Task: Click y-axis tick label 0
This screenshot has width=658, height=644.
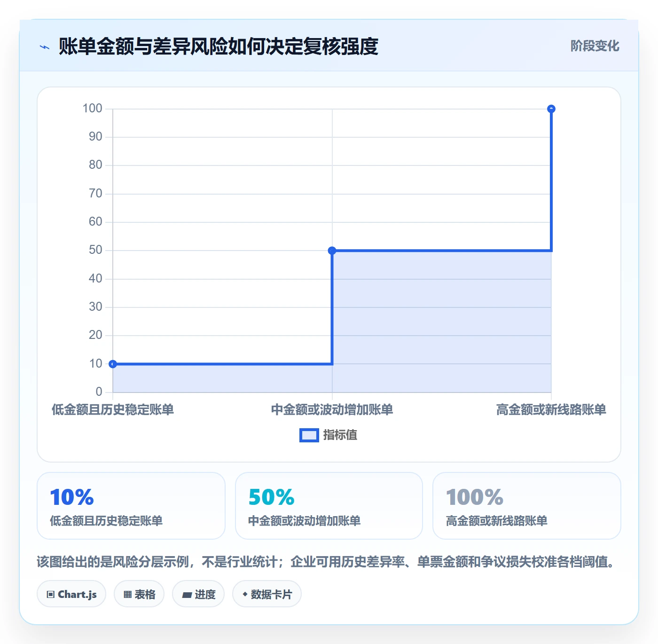Action: point(99,392)
